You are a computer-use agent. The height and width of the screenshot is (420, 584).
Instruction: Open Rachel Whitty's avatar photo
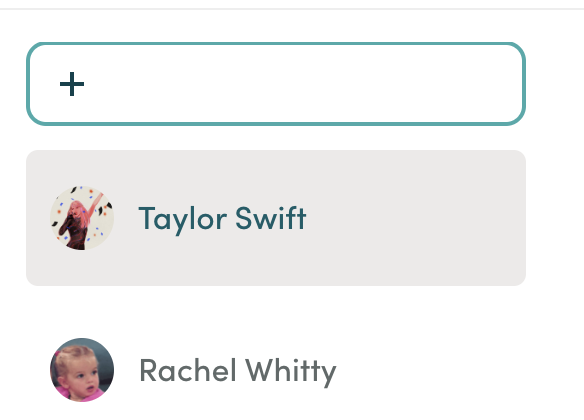point(82,370)
